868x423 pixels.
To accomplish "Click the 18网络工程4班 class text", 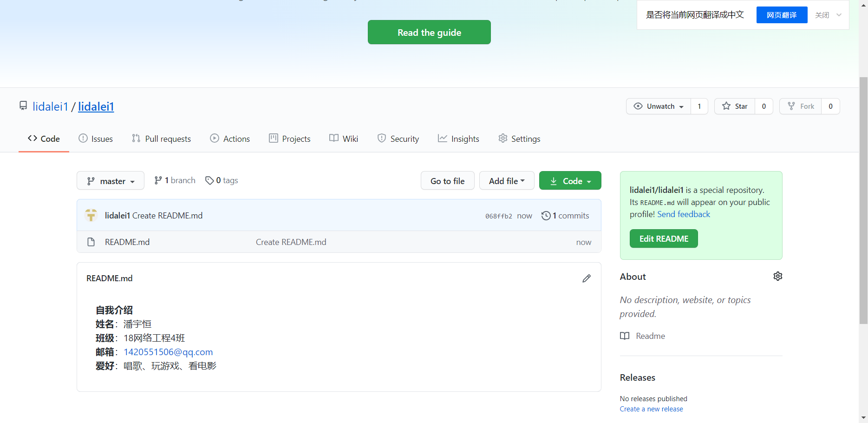I will (x=154, y=338).
